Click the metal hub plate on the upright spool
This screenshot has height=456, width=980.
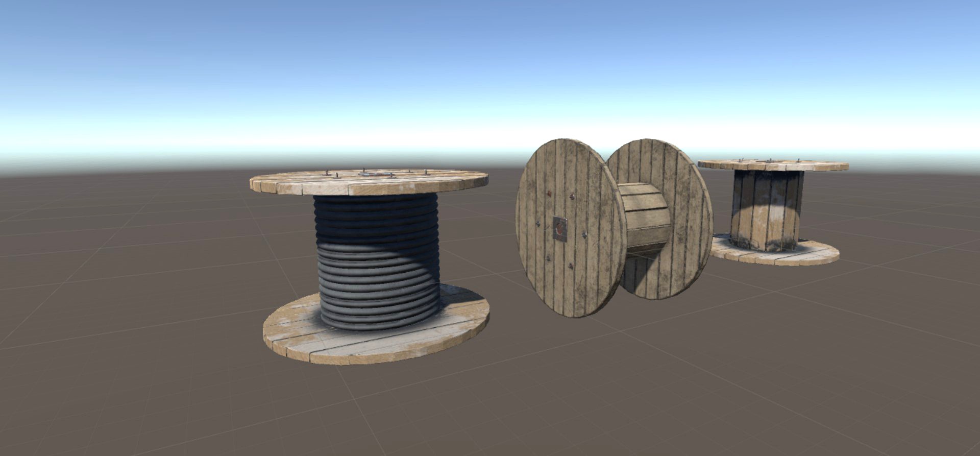[560, 228]
